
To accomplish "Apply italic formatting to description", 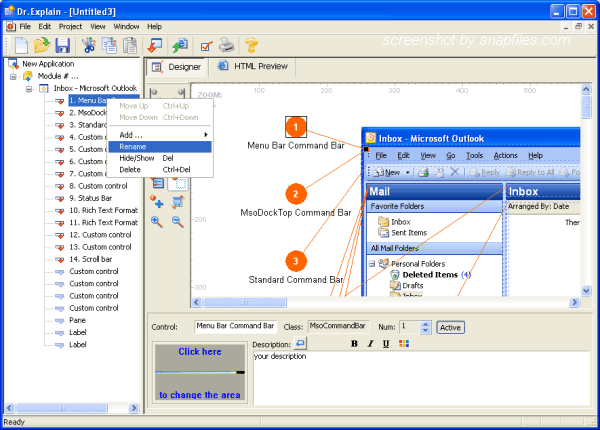I will point(370,344).
